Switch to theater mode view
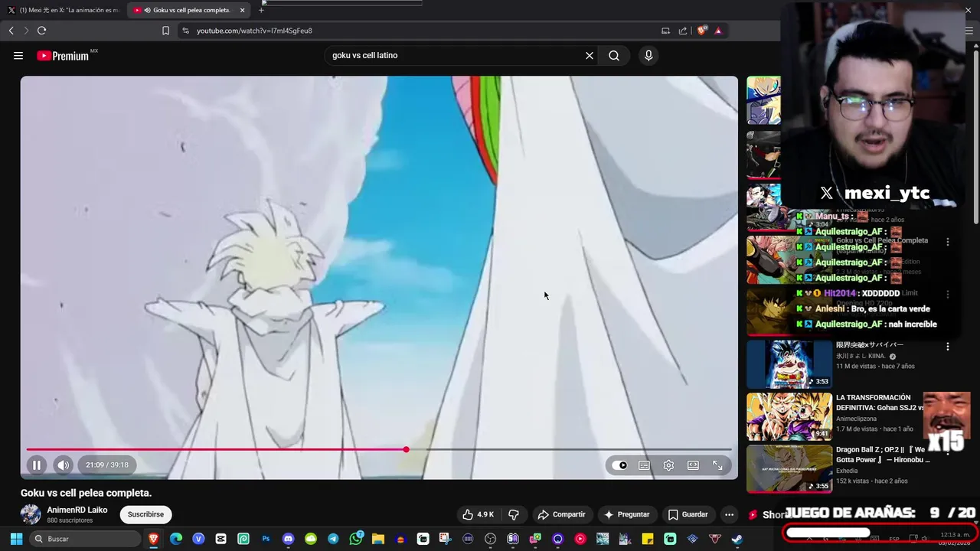The width and height of the screenshot is (980, 551). [693, 465]
